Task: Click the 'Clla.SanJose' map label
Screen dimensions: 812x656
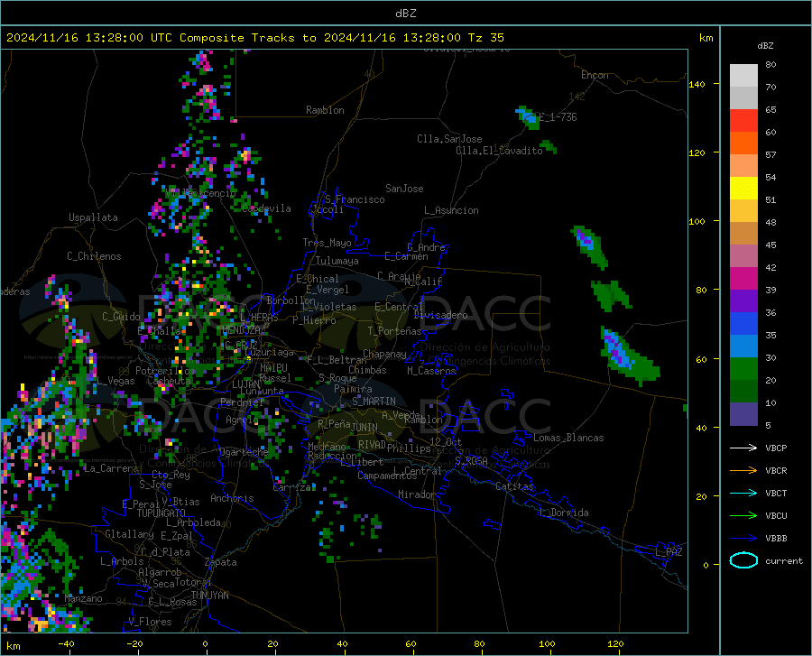Action: tap(449, 139)
